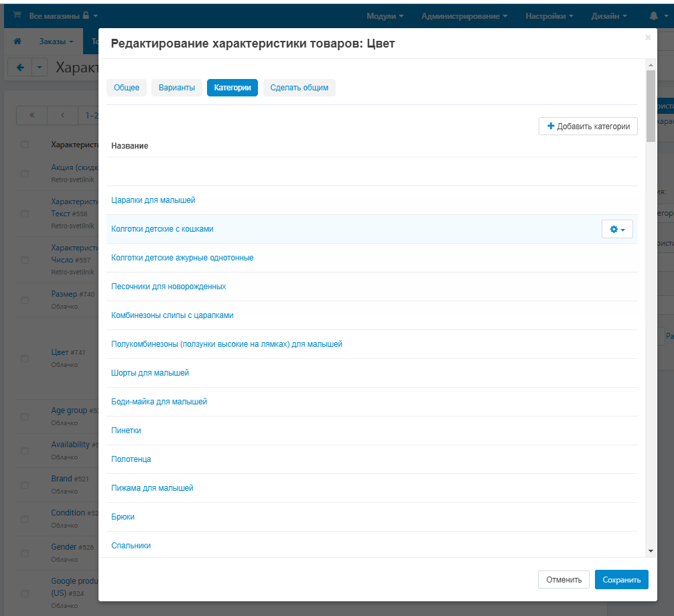Check the box for Age group row
674x616 pixels.
click(25, 417)
